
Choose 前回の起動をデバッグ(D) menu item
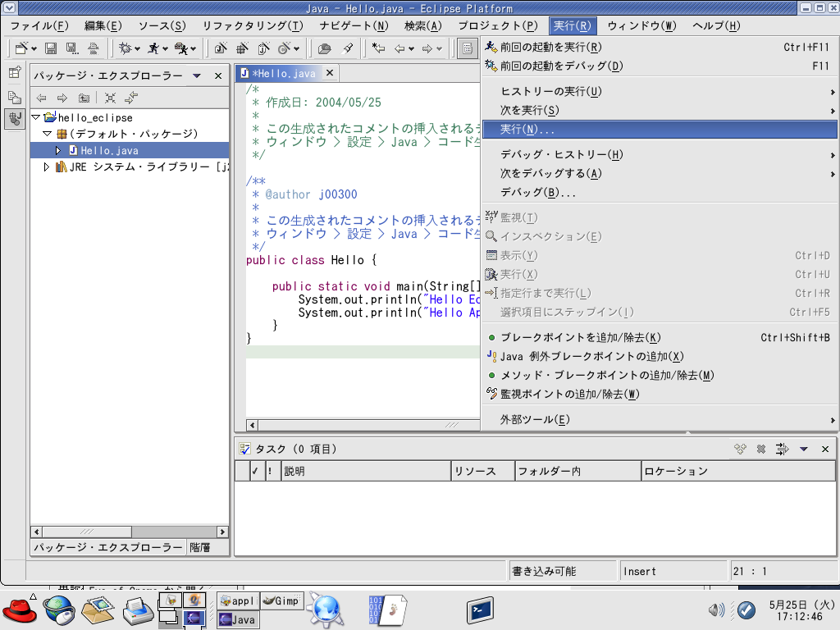click(x=660, y=66)
